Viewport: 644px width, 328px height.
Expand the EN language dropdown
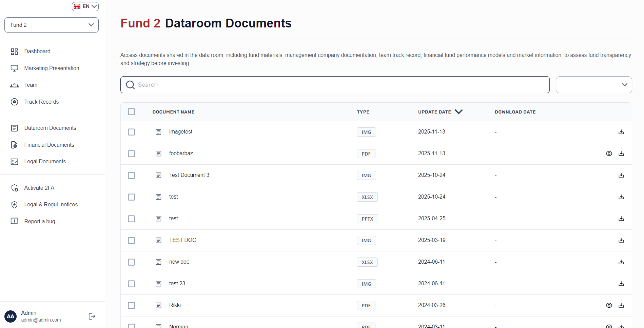click(85, 6)
